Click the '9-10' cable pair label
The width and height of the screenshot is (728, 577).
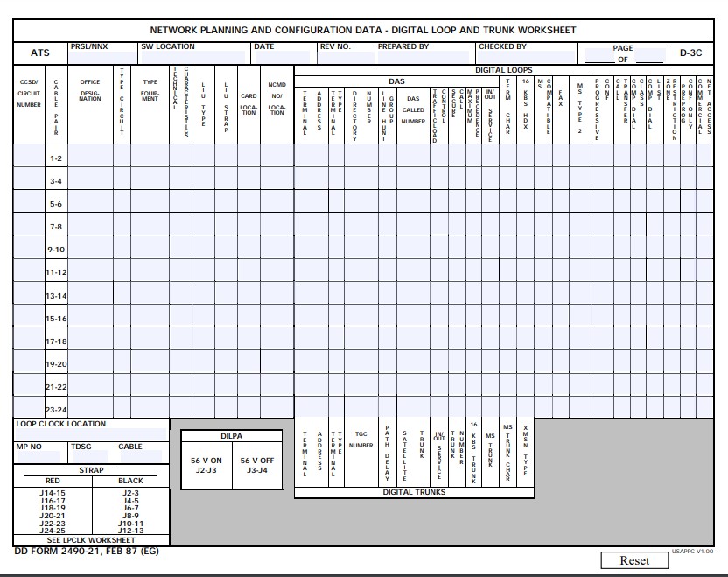[x=56, y=250]
